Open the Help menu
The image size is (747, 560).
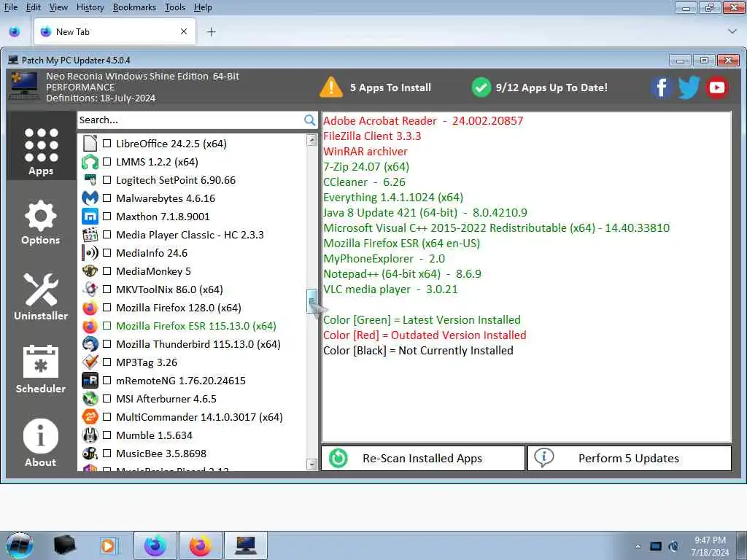[x=203, y=7]
